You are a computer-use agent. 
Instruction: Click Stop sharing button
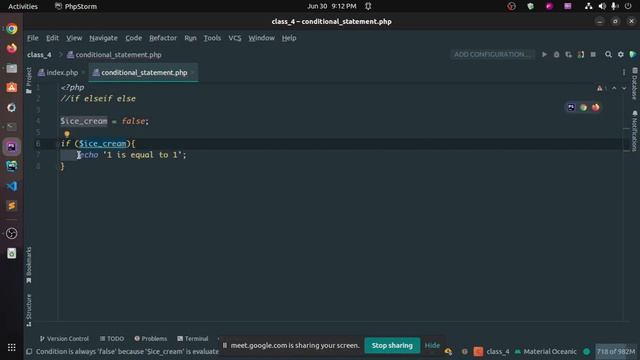click(392, 345)
